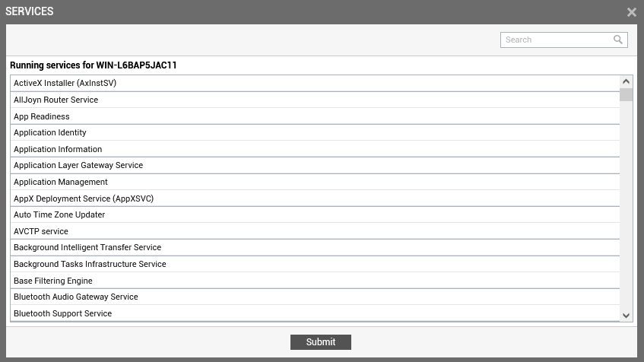
Task: Choose Base Filtering Engine service
Action: tap(315, 281)
